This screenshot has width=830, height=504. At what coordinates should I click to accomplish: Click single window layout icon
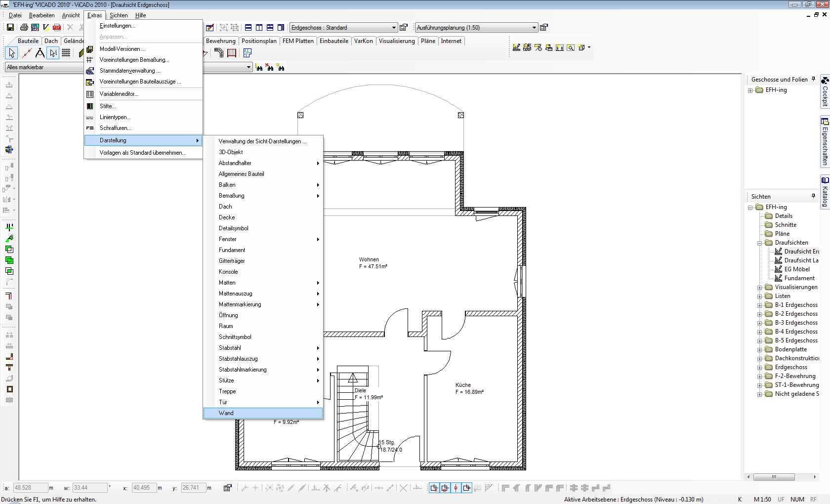pos(249,27)
